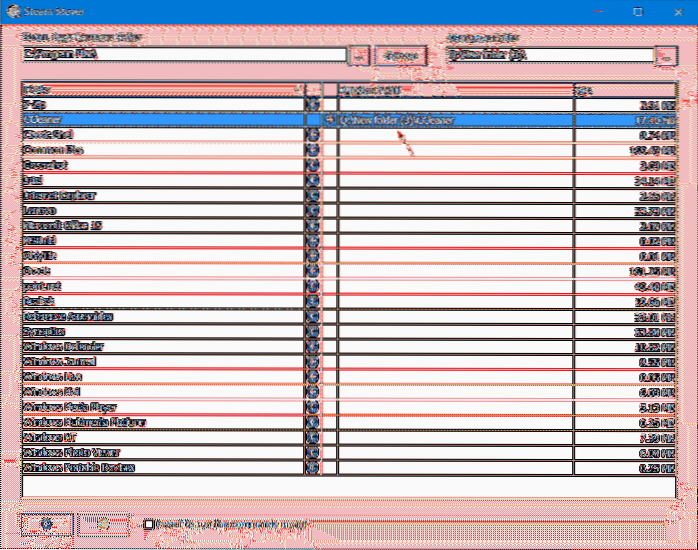Screen dimensions: 698x550
Task: Click the source folder path field
Action: pyautogui.click(x=183, y=55)
